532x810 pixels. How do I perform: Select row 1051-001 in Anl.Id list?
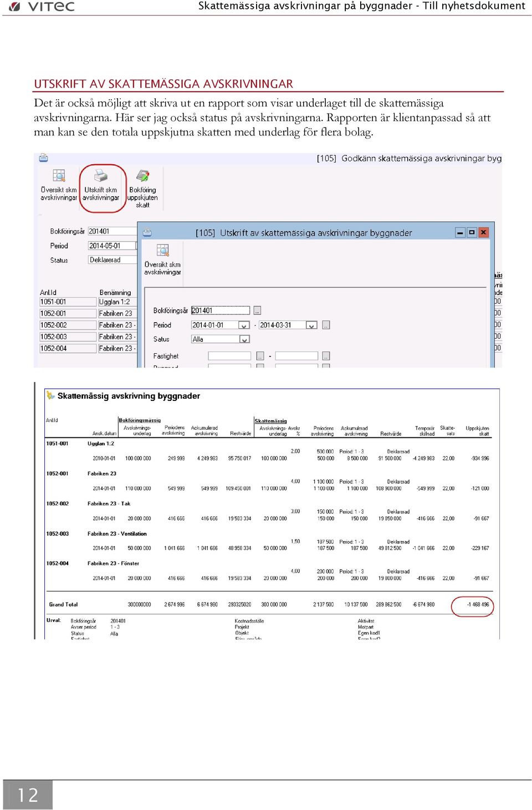(x=68, y=302)
